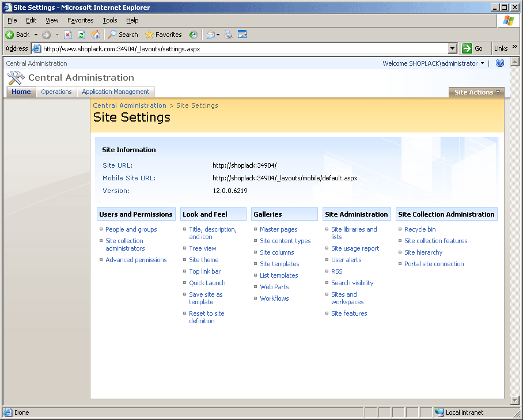Open the List templates link
Image resolution: width=523 pixels, height=420 pixels.
point(279,275)
